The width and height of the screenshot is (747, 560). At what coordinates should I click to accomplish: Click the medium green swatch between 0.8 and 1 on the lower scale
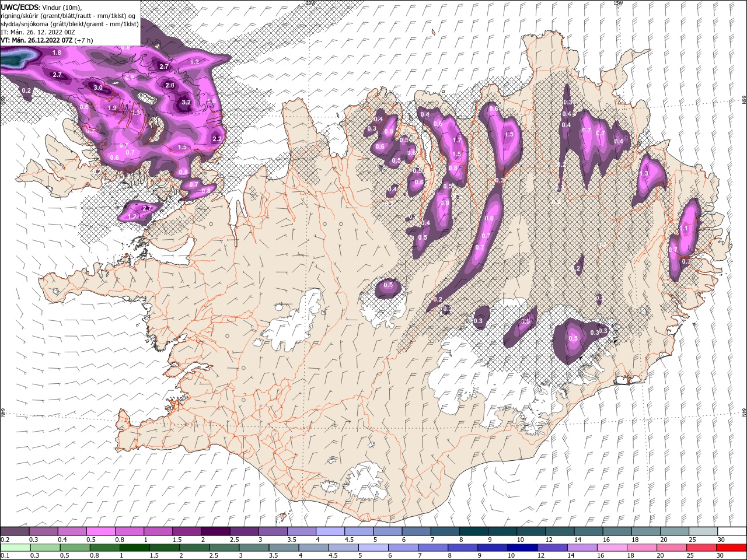tap(104, 548)
